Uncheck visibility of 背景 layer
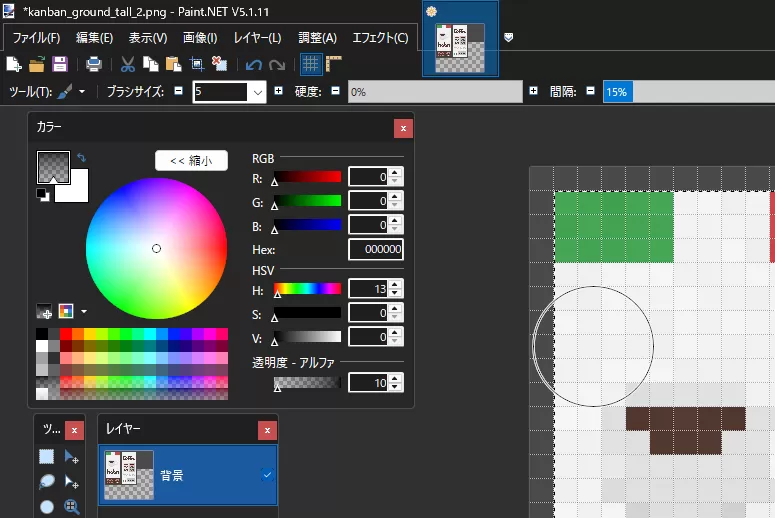This screenshot has height=518, width=775. (x=267, y=475)
